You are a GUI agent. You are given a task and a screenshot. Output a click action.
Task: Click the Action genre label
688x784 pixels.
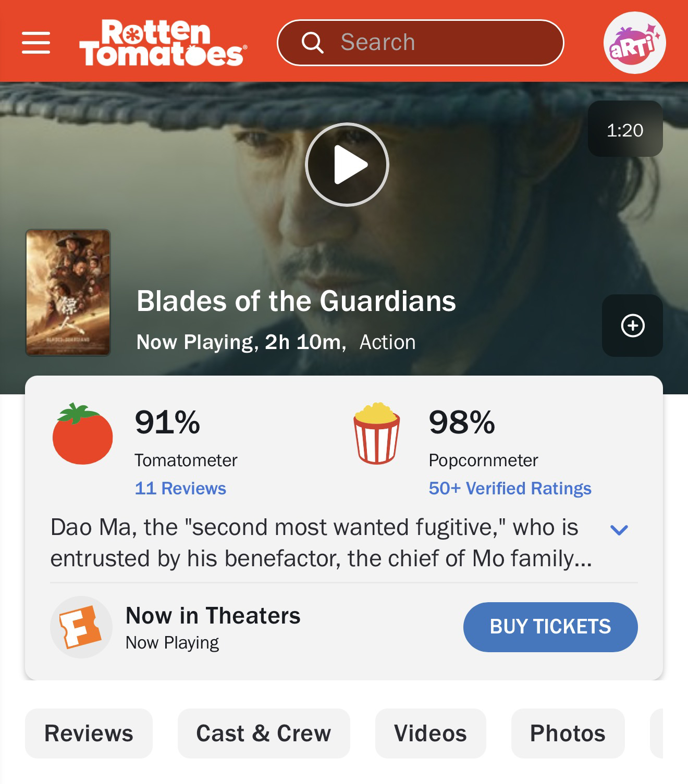point(387,342)
